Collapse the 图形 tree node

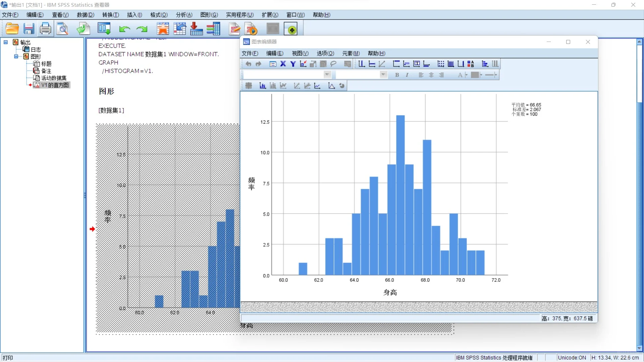(16, 56)
